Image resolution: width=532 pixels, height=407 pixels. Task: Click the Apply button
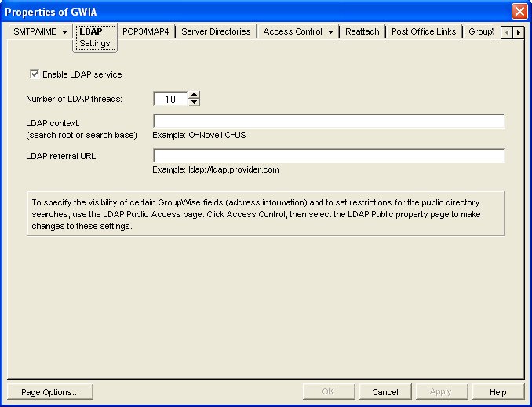tap(442, 392)
